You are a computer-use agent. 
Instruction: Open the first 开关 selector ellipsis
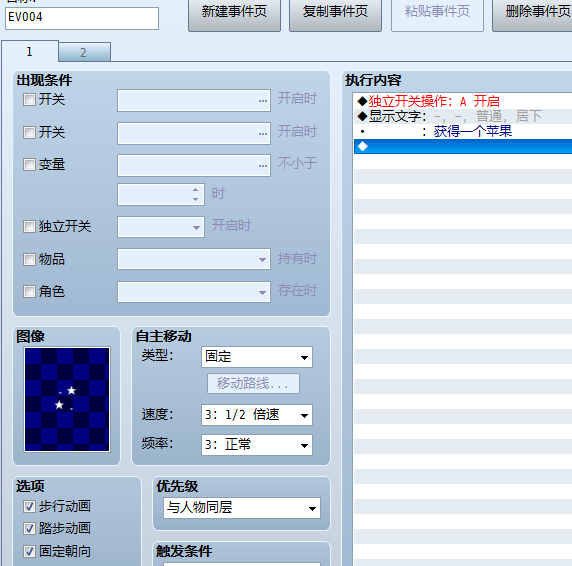pos(263,101)
